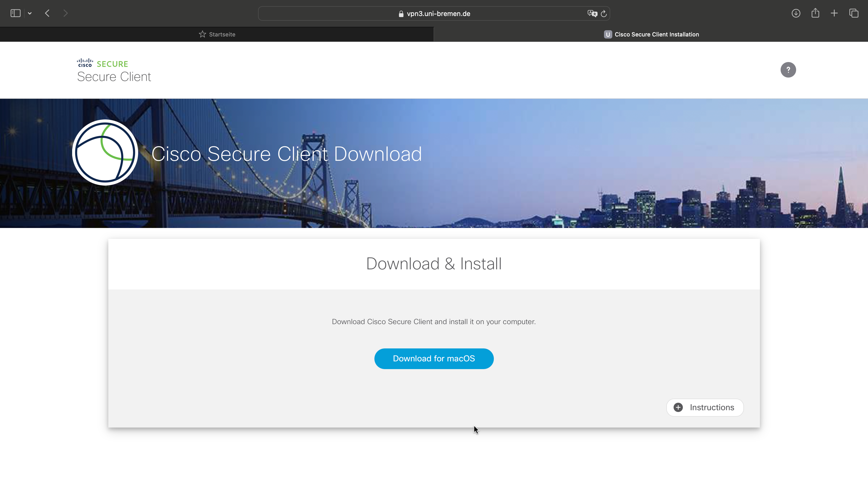Viewport: 868px width, 488px height.
Task: Switch to the Startseite tab
Action: 217,34
